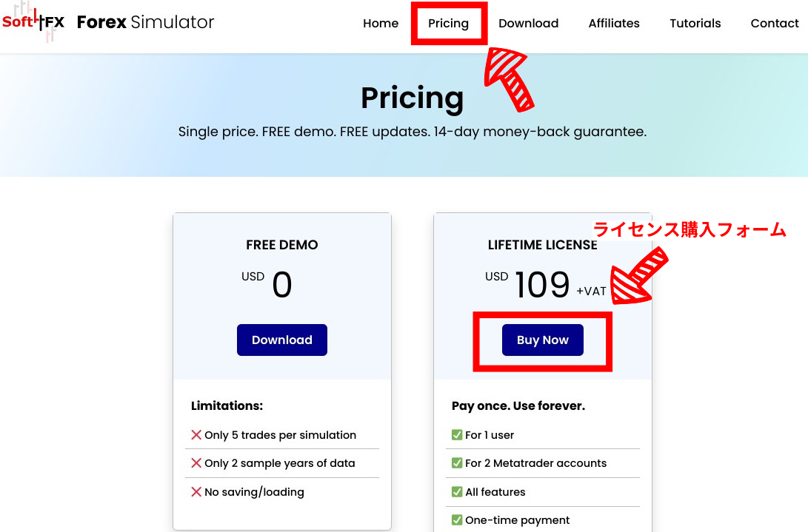Click the red X beside 'Only 2 sample years of data'
The height and width of the screenshot is (532, 808).
[196, 463]
